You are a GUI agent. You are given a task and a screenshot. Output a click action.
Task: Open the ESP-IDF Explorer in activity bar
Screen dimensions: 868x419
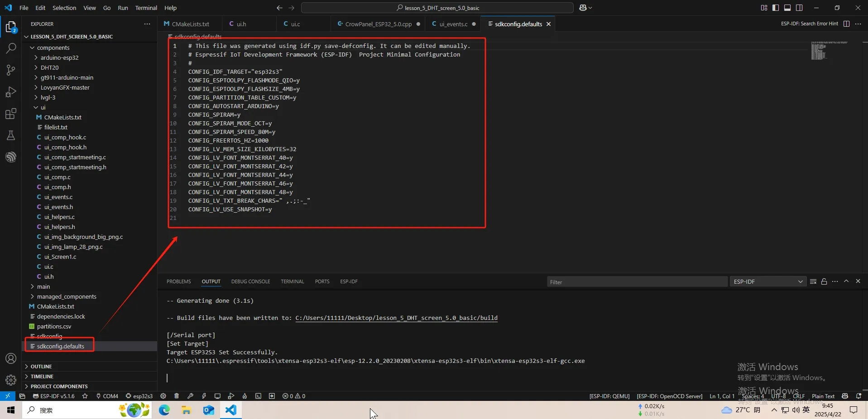[x=11, y=157]
